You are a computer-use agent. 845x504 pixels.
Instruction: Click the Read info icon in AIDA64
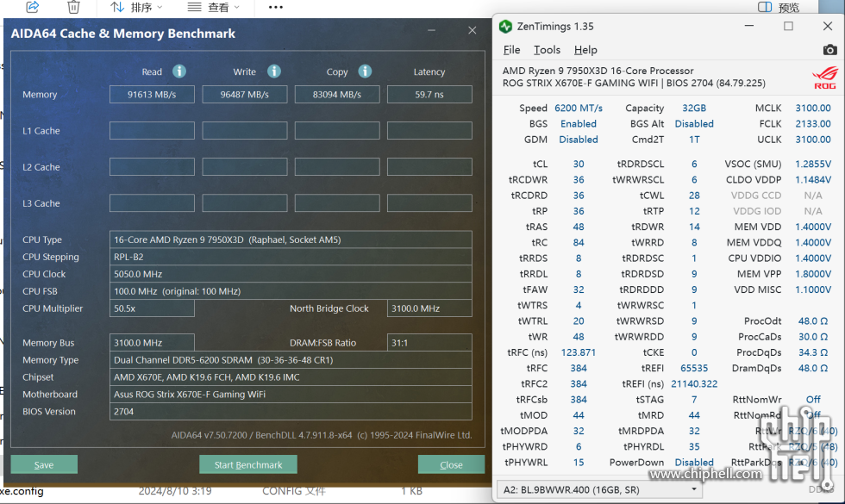click(x=179, y=71)
